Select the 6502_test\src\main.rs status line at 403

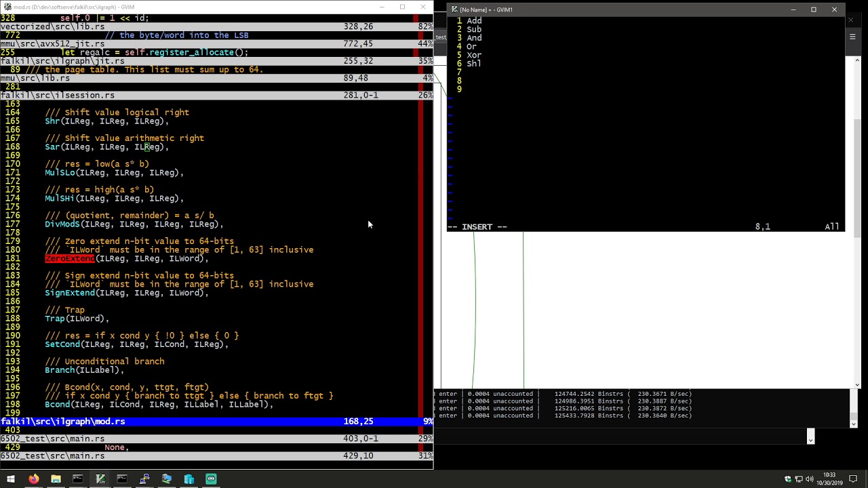(x=216, y=439)
